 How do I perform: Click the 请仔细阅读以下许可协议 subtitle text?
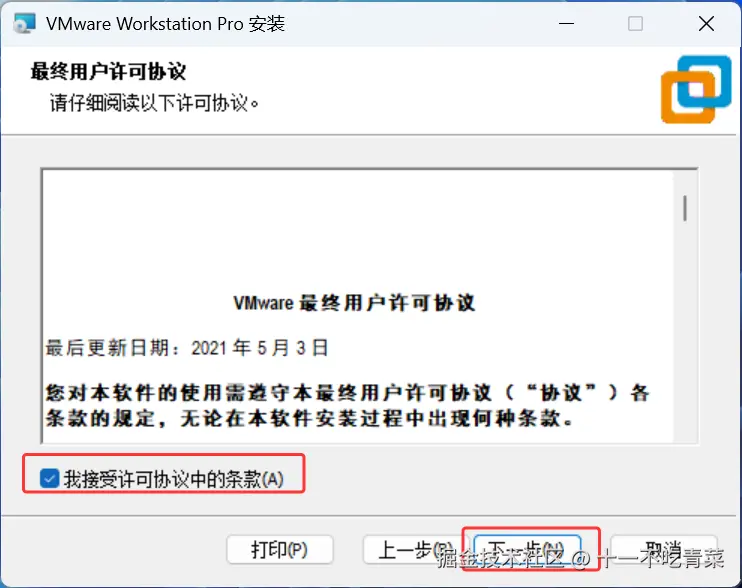tap(154, 103)
